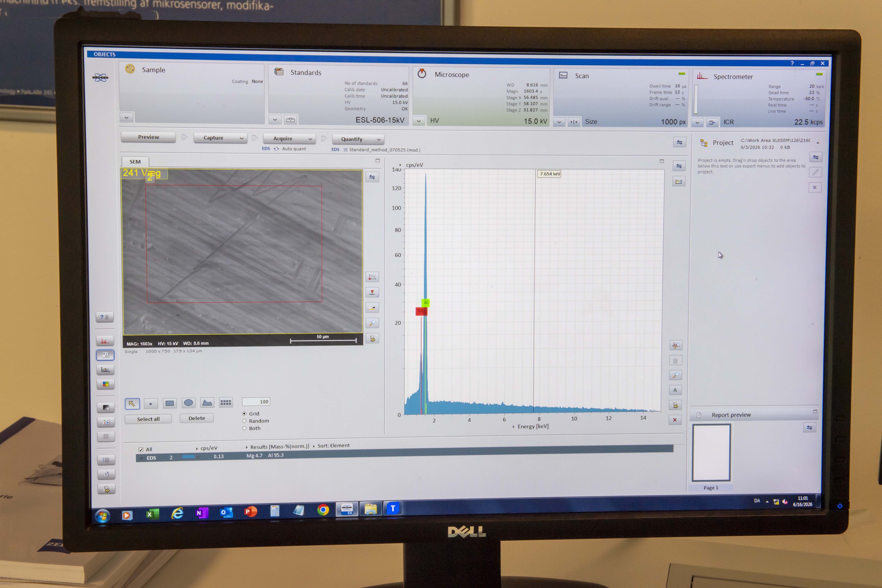Open the help list icon in left sidebar
This screenshot has height=588, width=882.
105,317
